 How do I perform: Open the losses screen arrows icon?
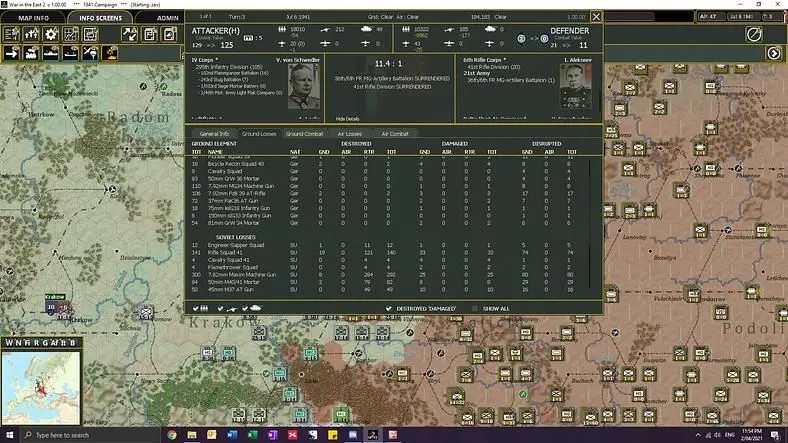click(31, 34)
